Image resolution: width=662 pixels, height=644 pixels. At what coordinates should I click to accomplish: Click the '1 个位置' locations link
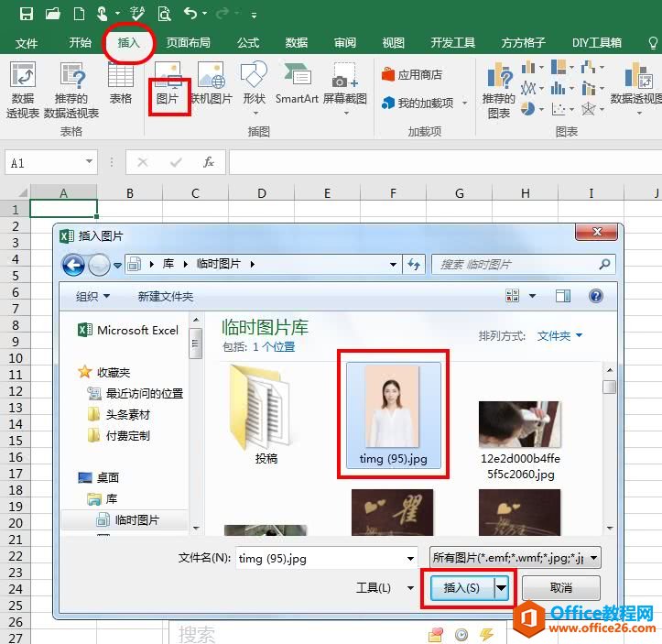coord(274,346)
